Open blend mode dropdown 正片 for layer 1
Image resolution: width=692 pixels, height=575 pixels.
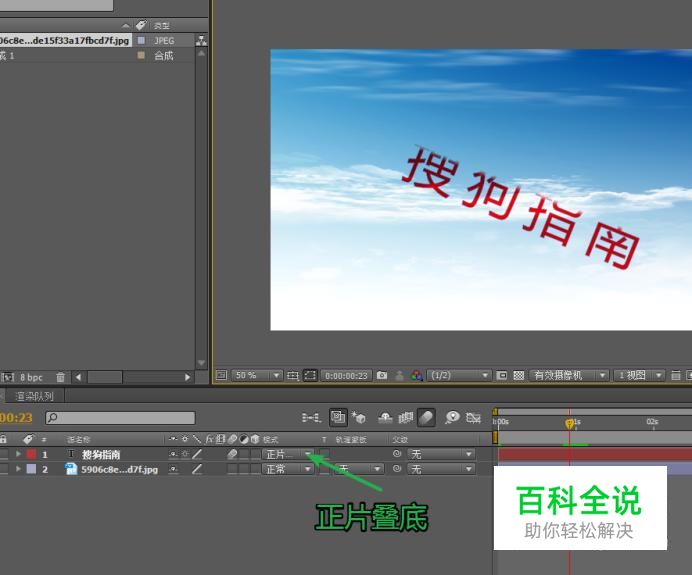[x=288, y=454]
